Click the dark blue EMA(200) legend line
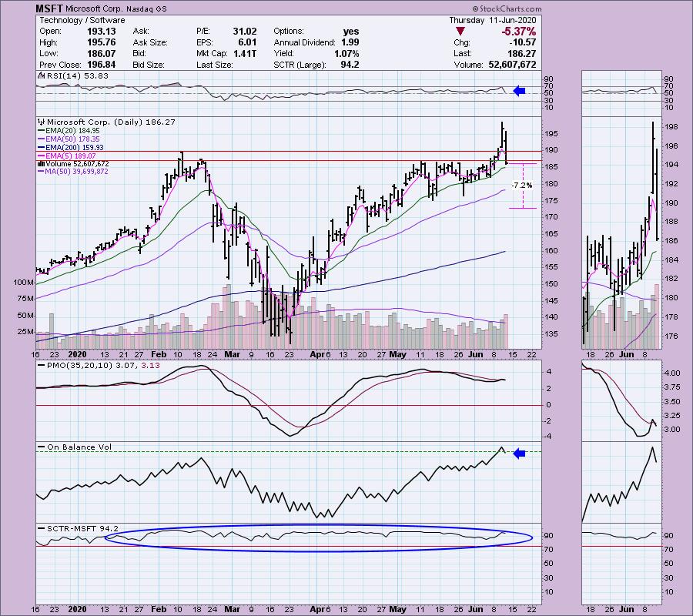The width and height of the screenshot is (693, 616). 42,148
